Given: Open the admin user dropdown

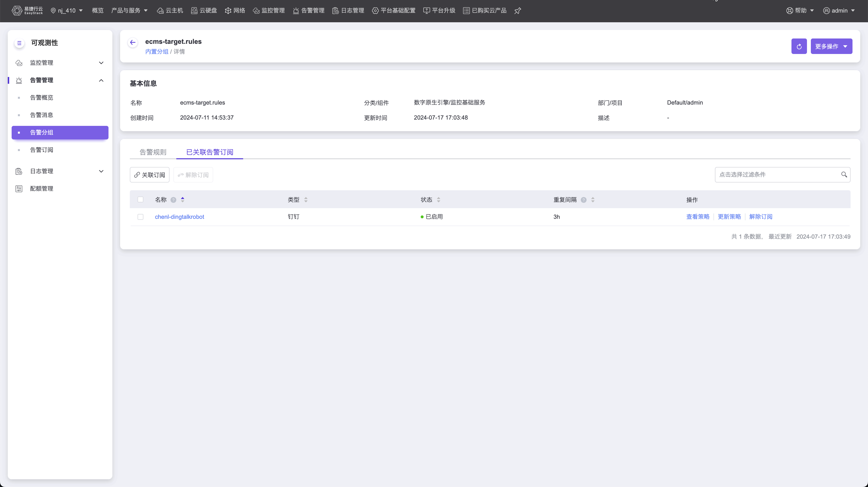Looking at the screenshot, I should pyautogui.click(x=838, y=11).
